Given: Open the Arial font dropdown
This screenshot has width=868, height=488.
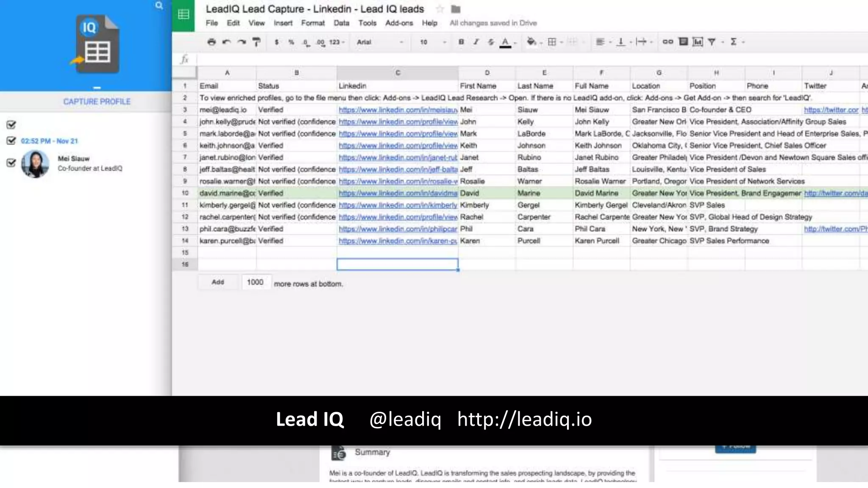Looking at the screenshot, I should coord(380,42).
